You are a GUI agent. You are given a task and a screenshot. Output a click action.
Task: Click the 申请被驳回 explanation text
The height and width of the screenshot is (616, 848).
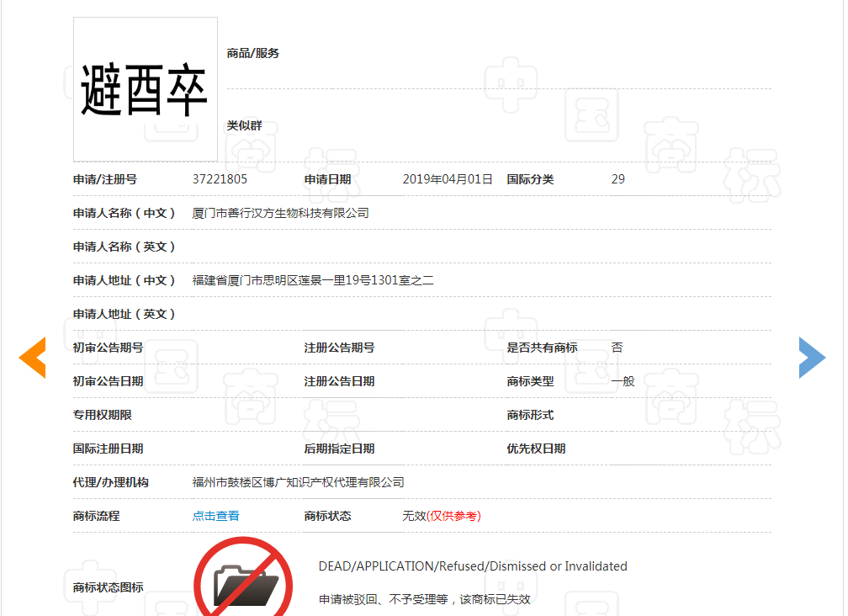coord(424,599)
